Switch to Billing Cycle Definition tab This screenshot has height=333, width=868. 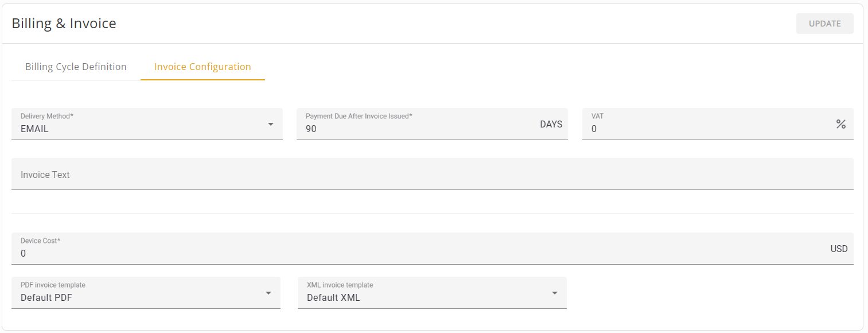76,67
